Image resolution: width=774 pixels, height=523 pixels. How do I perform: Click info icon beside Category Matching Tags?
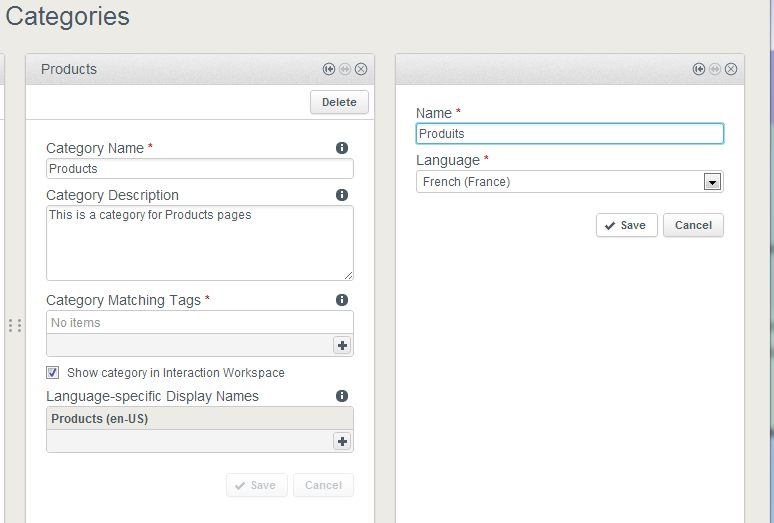click(342, 300)
